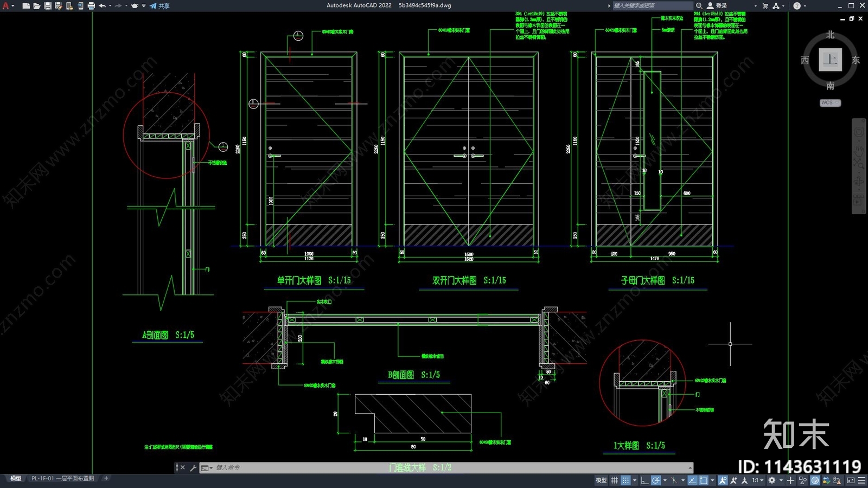Open the WCS coordinate system dropdown
Image resolution: width=868 pixels, height=488 pixels.
(x=830, y=102)
